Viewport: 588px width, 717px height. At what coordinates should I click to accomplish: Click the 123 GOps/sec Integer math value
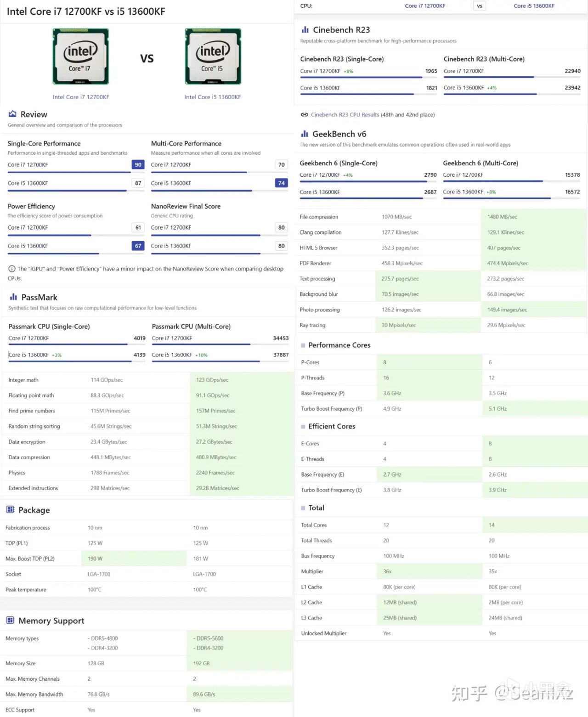(212, 380)
